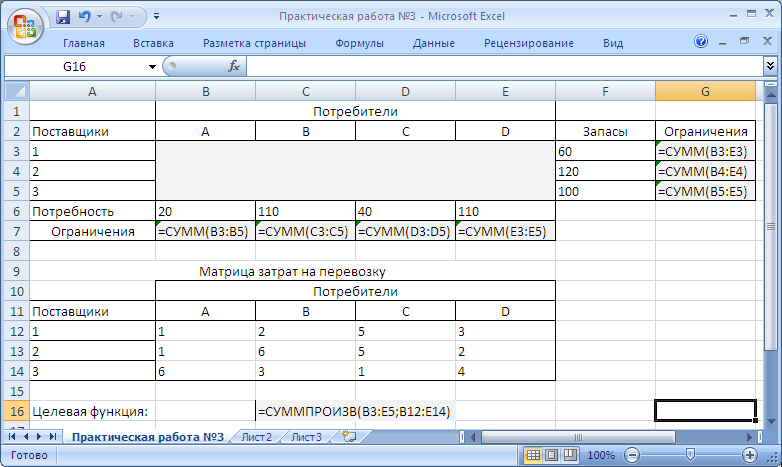Select the Потребность label cell

click(92, 211)
